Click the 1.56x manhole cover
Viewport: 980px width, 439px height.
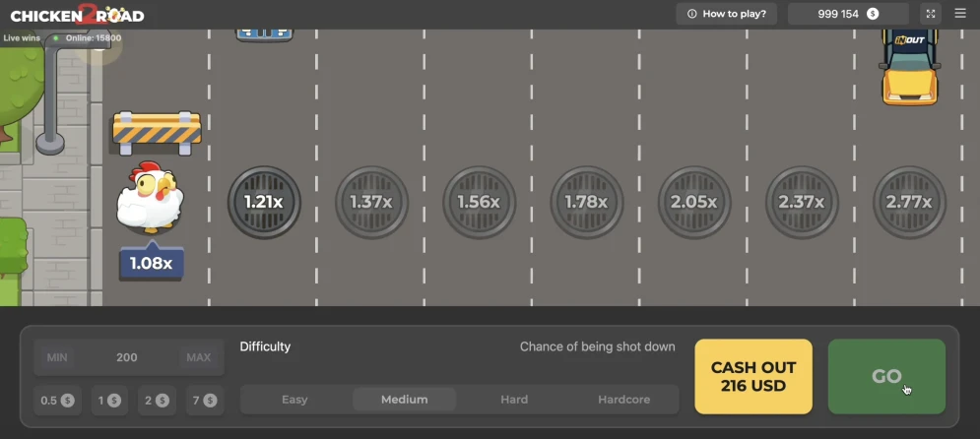(479, 202)
